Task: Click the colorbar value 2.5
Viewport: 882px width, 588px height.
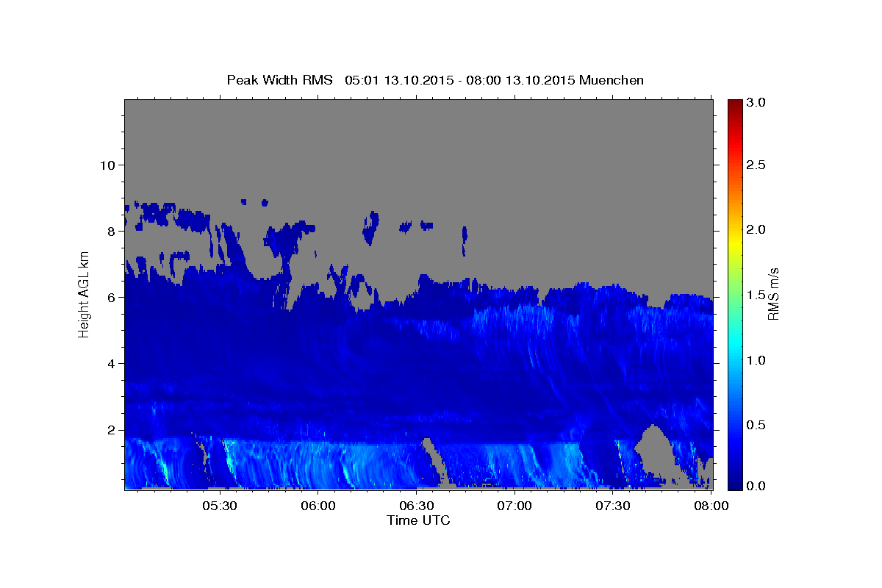Action: pyautogui.click(x=757, y=165)
